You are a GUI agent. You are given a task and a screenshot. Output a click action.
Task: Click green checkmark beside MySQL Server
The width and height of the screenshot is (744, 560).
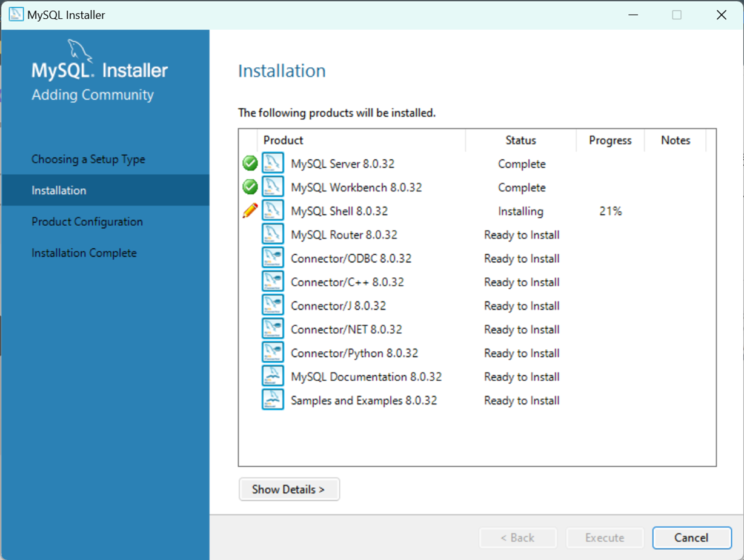pyautogui.click(x=250, y=163)
